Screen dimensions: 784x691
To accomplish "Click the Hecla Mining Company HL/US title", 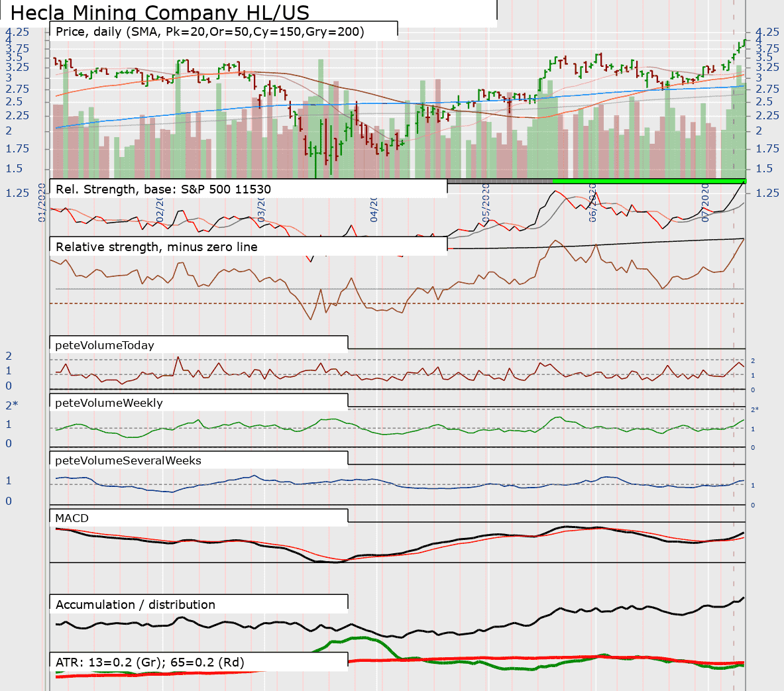I will click(160, 13).
